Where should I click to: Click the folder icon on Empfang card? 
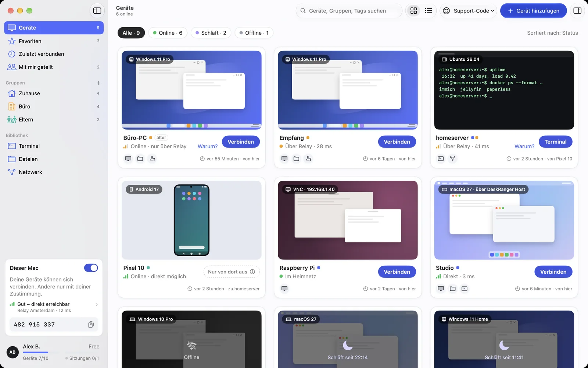pyautogui.click(x=296, y=159)
